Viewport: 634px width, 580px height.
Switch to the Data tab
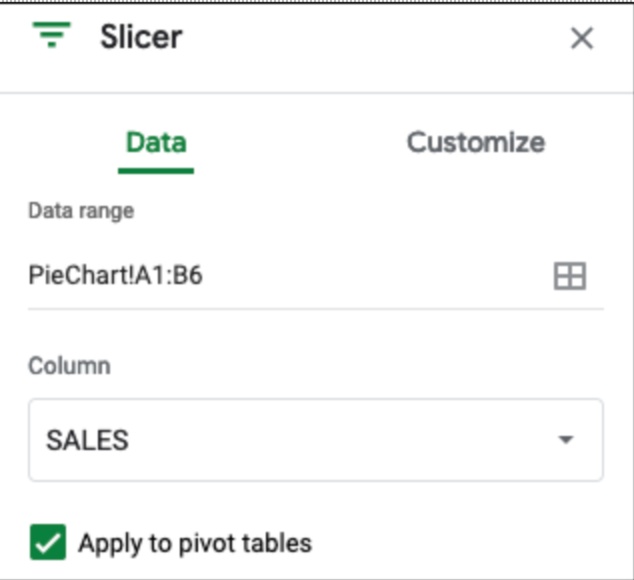coord(156,142)
